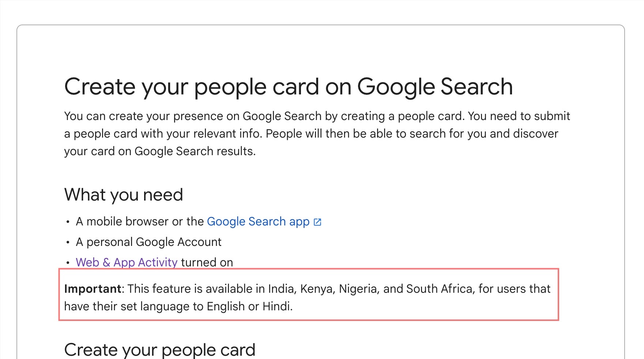The width and height of the screenshot is (644, 359).
Task: Click the bullet dot before Web & App Activity
Action: 68,263
